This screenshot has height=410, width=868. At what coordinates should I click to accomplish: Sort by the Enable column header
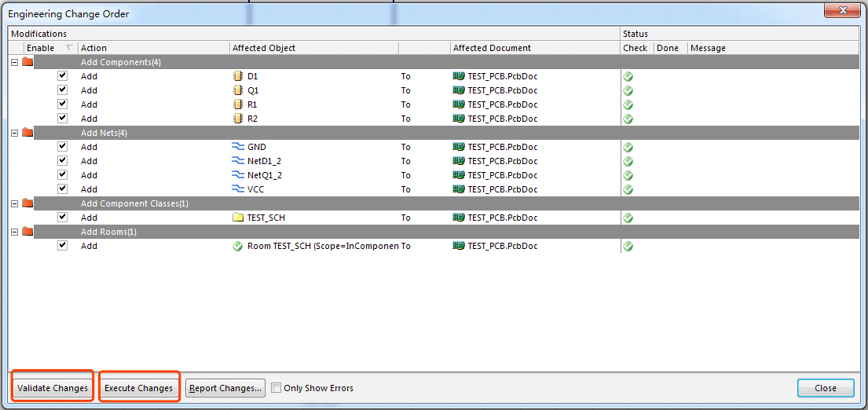41,48
